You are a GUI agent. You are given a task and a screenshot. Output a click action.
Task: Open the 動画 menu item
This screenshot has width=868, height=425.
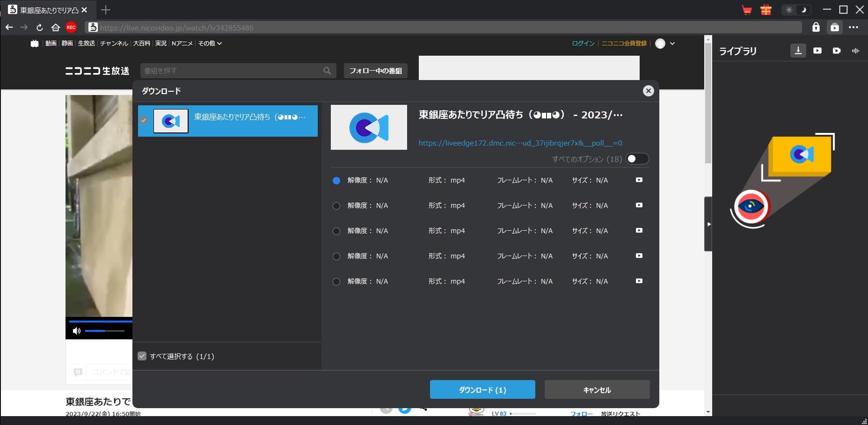[51, 44]
